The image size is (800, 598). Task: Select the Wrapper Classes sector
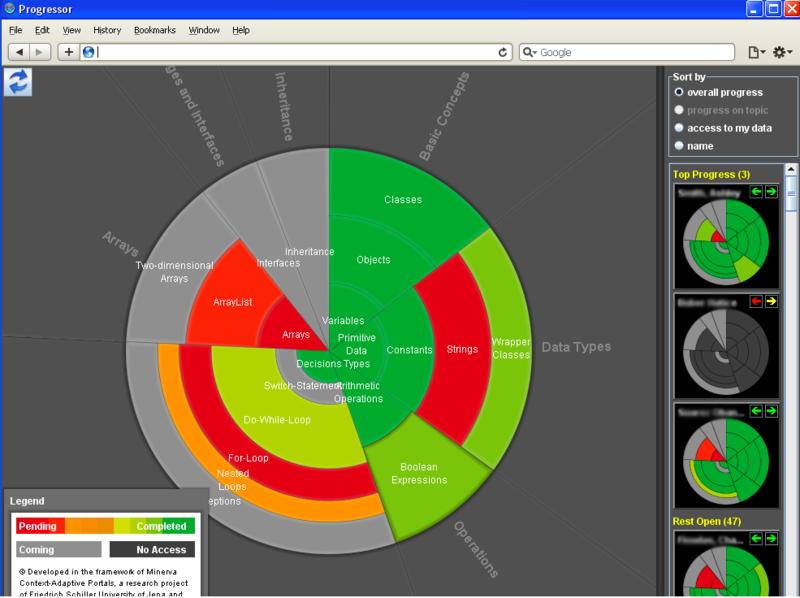pos(511,348)
